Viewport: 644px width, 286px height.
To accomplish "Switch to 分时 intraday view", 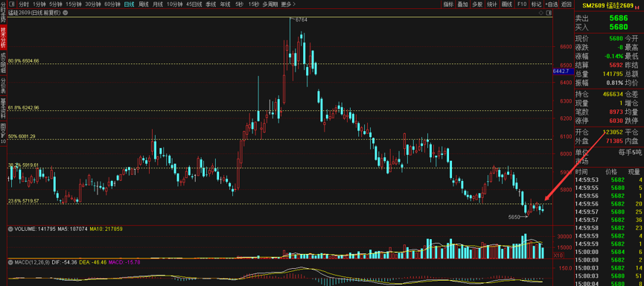I will 23,4.
